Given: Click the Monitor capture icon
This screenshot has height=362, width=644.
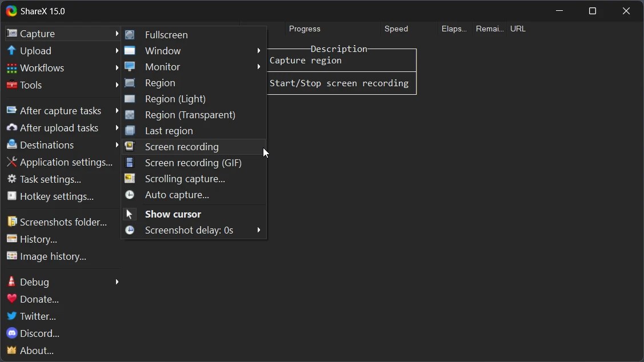Looking at the screenshot, I should click(130, 66).
